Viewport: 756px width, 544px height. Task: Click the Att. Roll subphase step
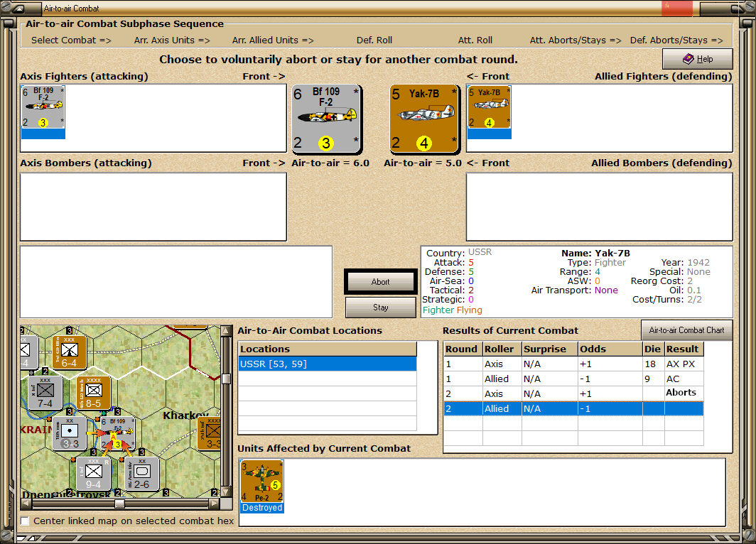[x=475, y=40]
